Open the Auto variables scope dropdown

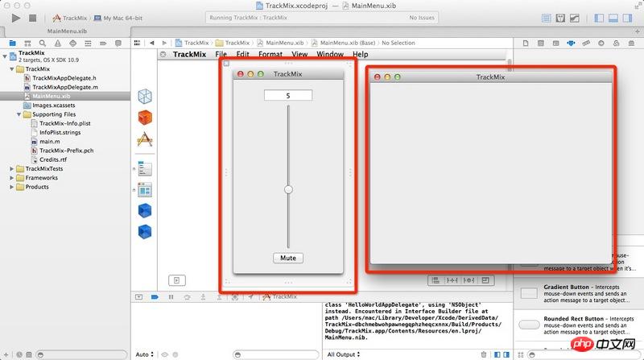pos(145,354)
